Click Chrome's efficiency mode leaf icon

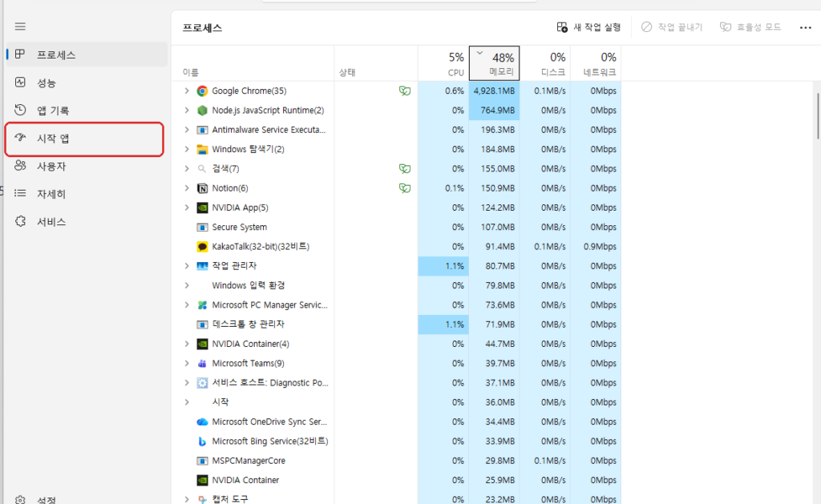point(405,91)
